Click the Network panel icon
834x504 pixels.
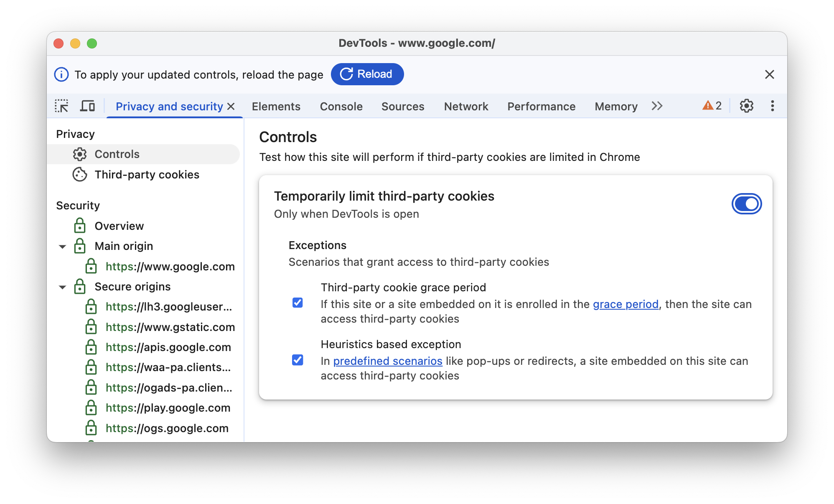466,106
